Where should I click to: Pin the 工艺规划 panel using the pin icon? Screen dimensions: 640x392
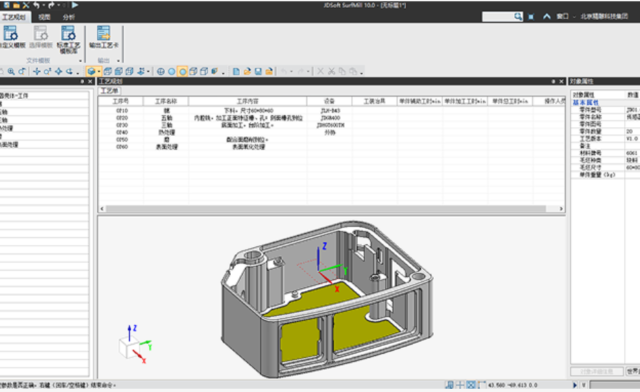553,81
